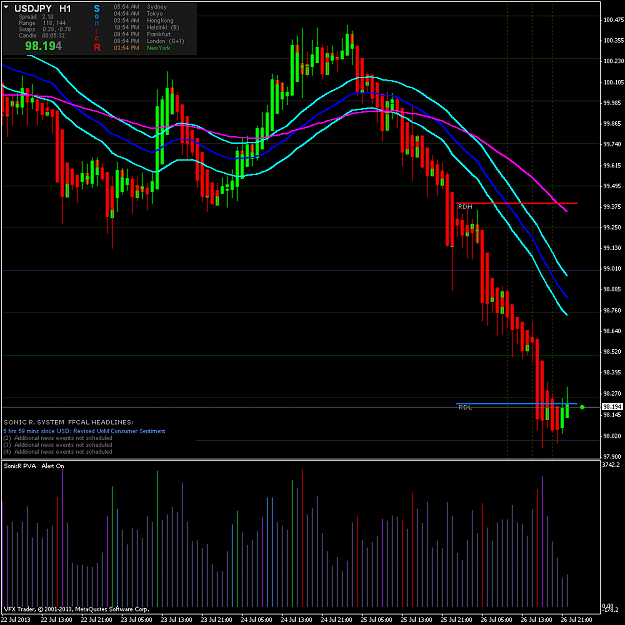625x625 pixels.
Task: Select the Range 118, 144 readout
Action: [42, 23]
